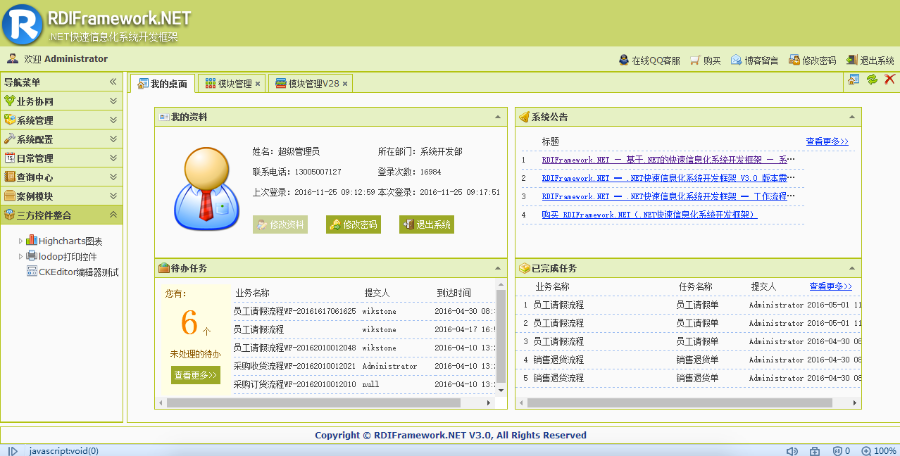
Task: Open 博客留言 blog message
Action: [754, 60]
